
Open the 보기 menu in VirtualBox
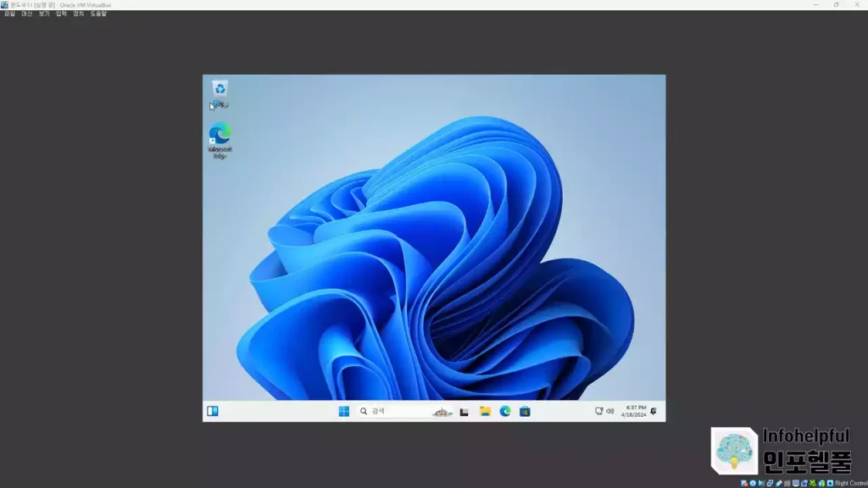[44, 14]
